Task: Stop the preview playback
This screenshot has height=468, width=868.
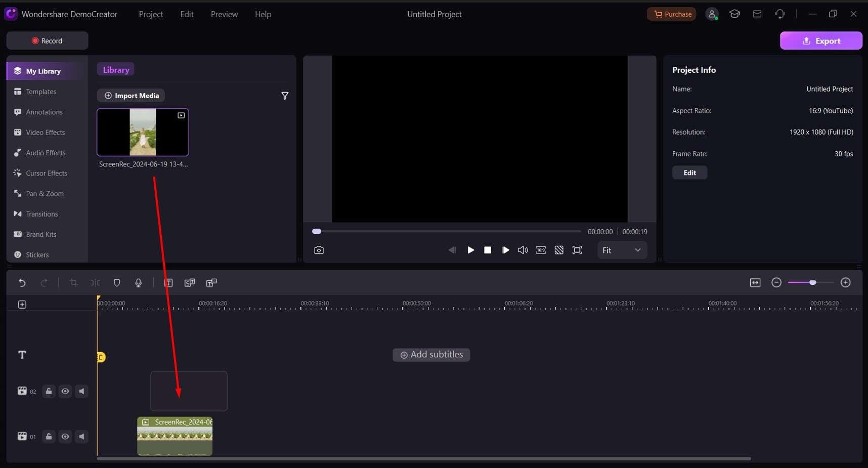Action: pyautogui.click(x=488, y=250)
